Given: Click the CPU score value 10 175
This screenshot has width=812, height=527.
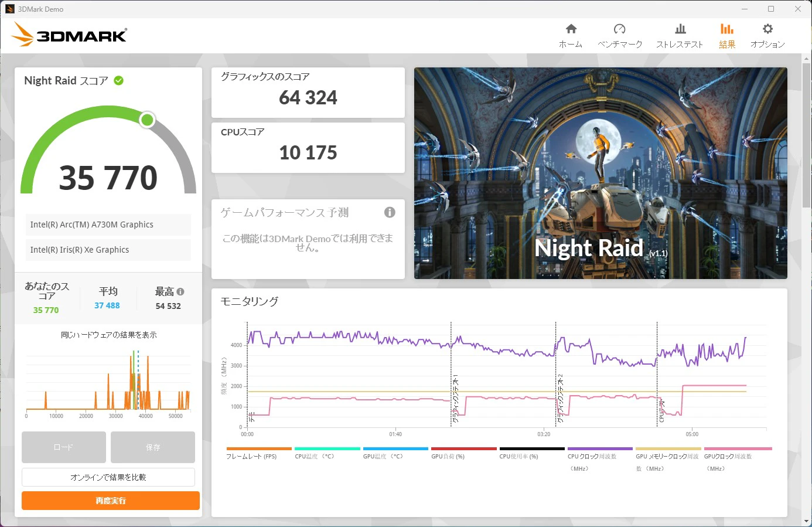Looking at the screenshot, I should click(308, 152).
